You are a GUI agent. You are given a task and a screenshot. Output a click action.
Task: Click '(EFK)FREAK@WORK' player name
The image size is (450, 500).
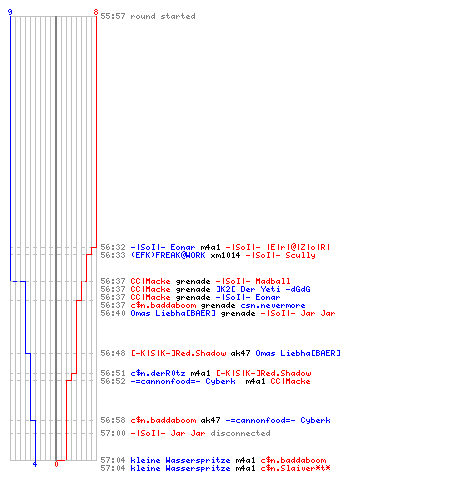pos(168,255)
